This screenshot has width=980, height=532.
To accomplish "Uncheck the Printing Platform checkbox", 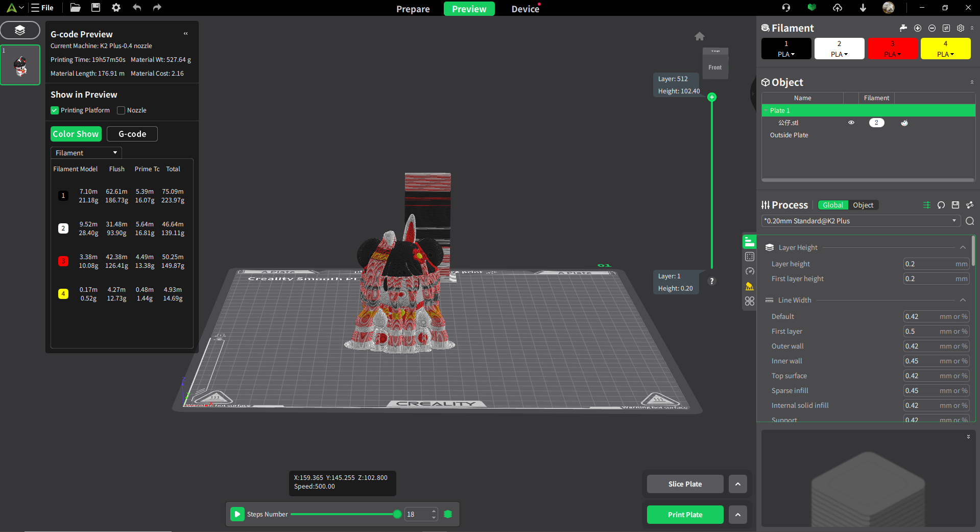I will point(55,110).
